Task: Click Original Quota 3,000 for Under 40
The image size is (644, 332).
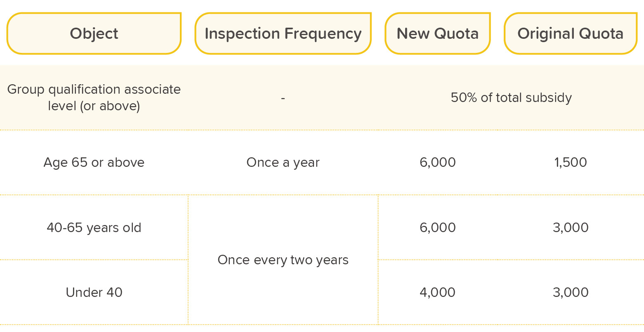Action: coord(571,292)
